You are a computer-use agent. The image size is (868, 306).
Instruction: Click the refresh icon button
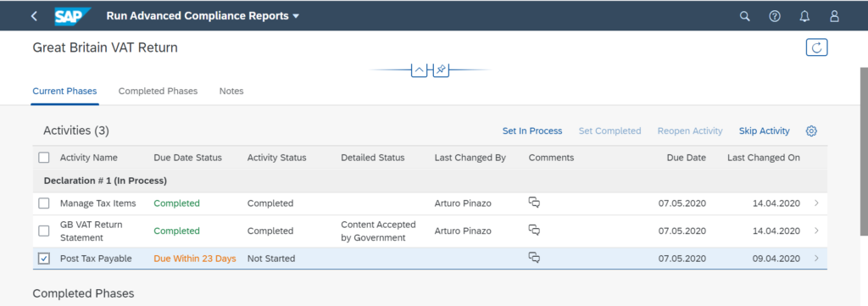[x=816, y=47]
